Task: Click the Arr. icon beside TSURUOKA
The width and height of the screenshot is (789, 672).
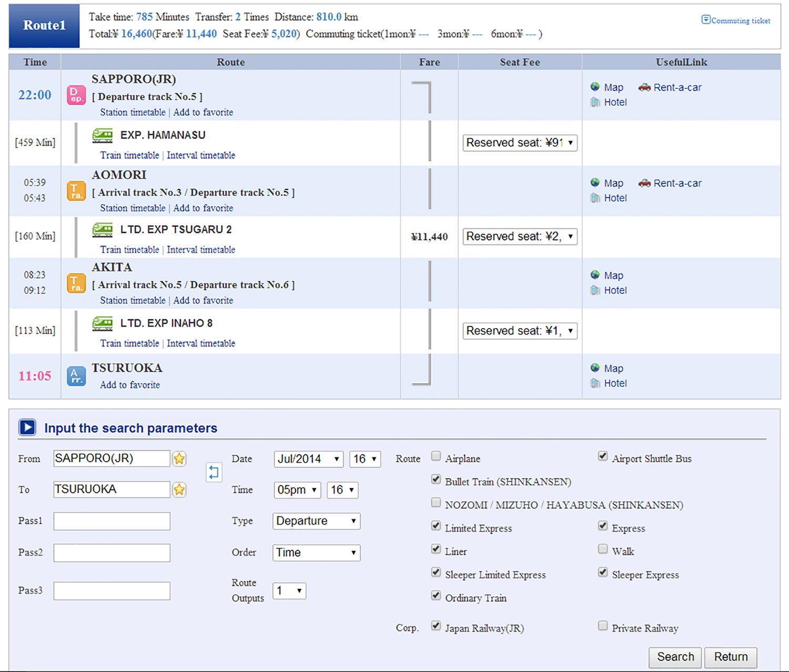Action: pyautogui.click(x=76, y=376)
